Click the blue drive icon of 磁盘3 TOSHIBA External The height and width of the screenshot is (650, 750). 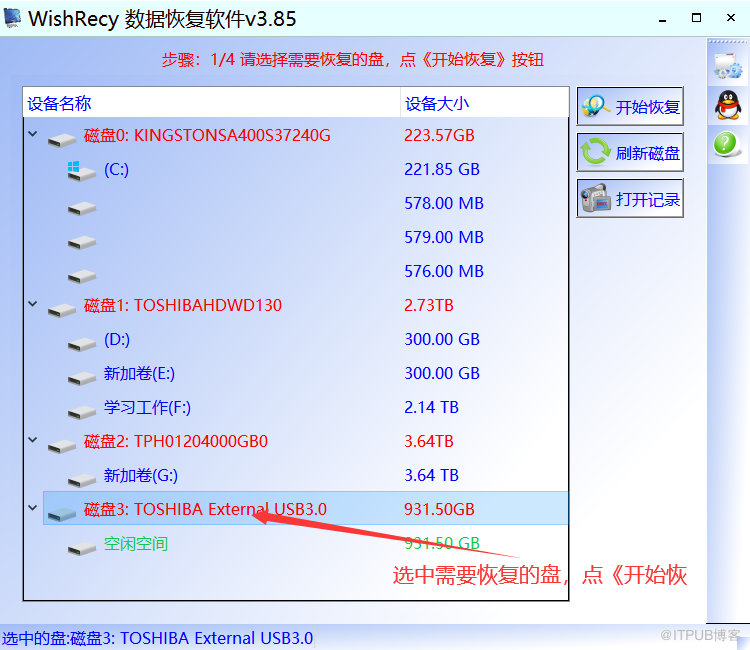tap(62, 514)
